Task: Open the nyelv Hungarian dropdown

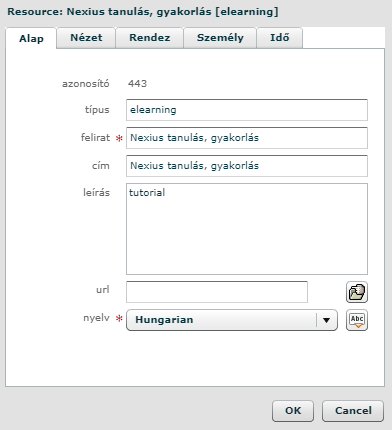Action: (x=232, y=320)
